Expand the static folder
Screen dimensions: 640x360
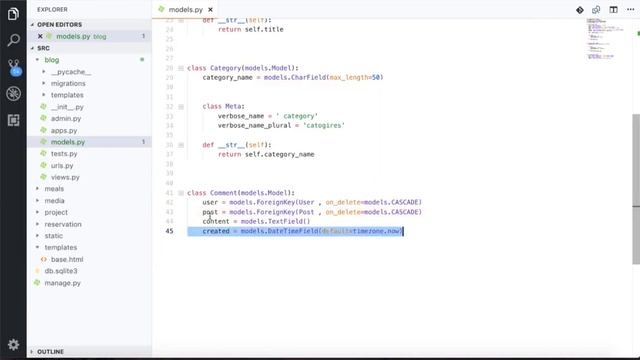pos(38,236)
